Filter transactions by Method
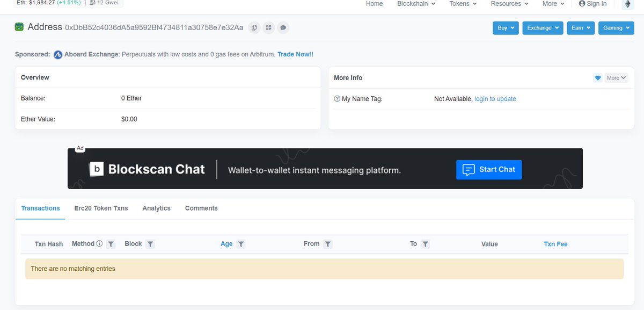This screenshot has height=310, width=644. tap(111, 244)
